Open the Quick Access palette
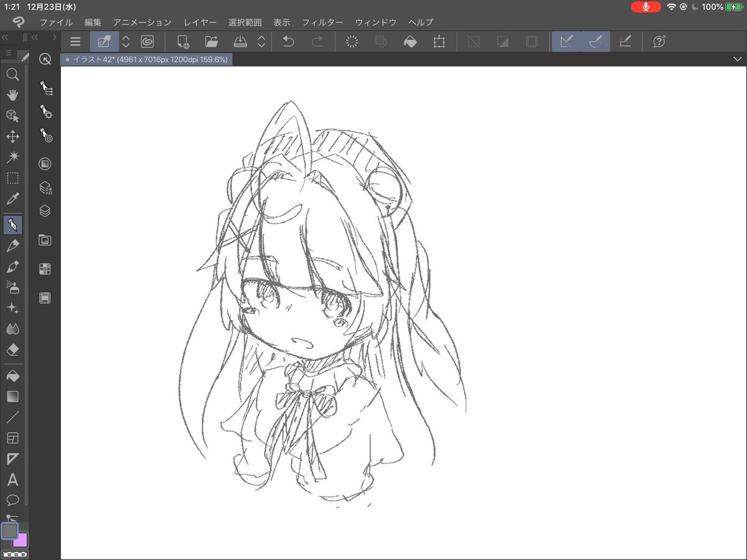Image resolution: width=747 pixels, height=560 pixels. click(45, 59)
